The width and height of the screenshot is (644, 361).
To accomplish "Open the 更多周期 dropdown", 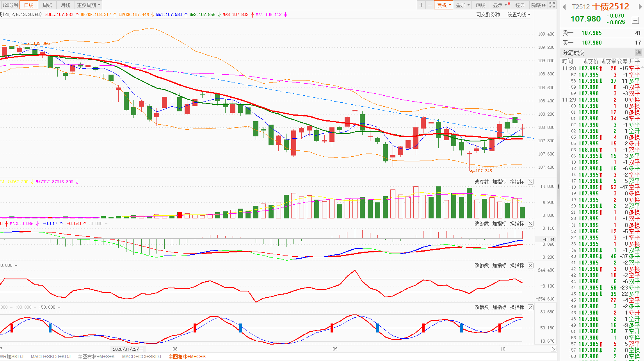I will point(89,5).
